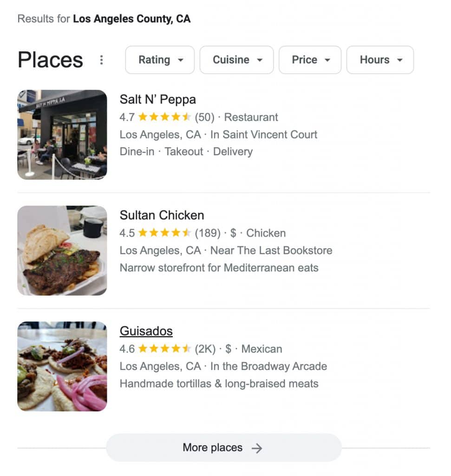Open the Hours filter dropdown
Image resolution: width=451 pixels, height=476 pixels.
[x=380, y=60]
